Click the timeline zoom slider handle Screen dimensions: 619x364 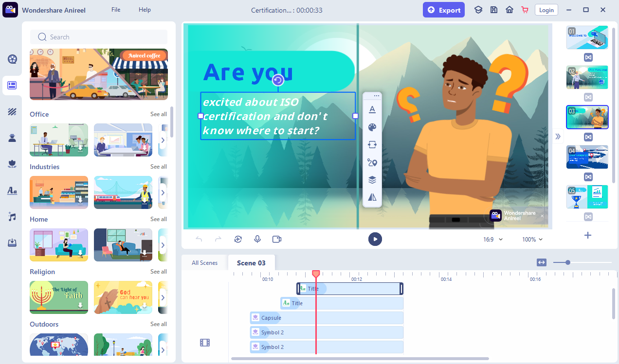(x=567, y=262)
